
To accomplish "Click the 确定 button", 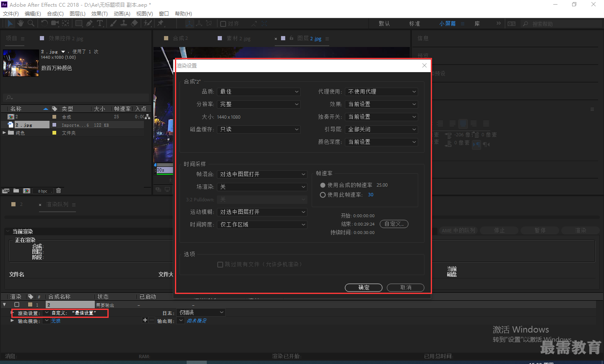I will (364, 288).
